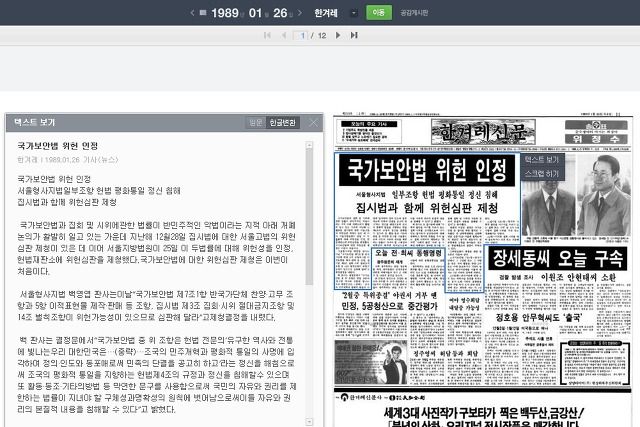Open the 공감게시판 link

pyautogui.click(x=414, y=13)
